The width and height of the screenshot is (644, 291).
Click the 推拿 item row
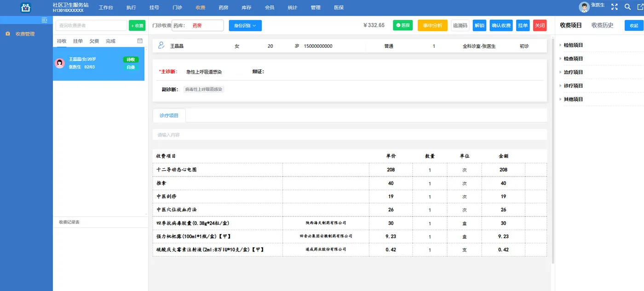350,183
